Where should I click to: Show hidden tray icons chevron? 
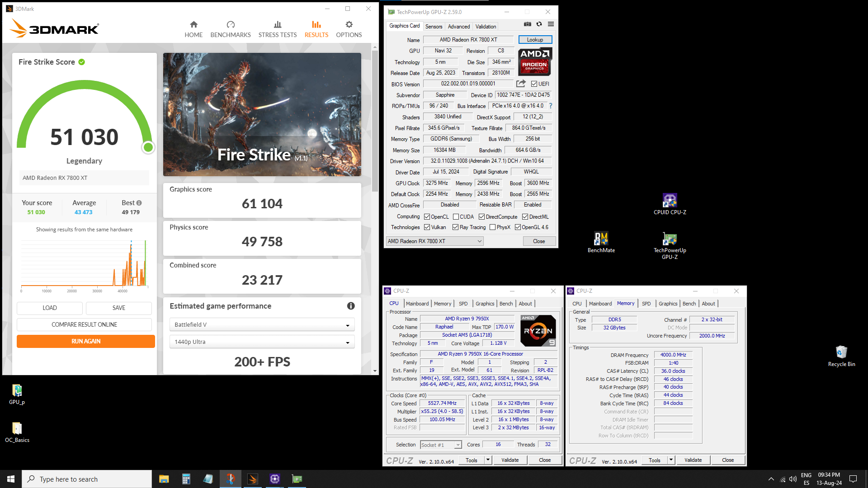point(771,479)
